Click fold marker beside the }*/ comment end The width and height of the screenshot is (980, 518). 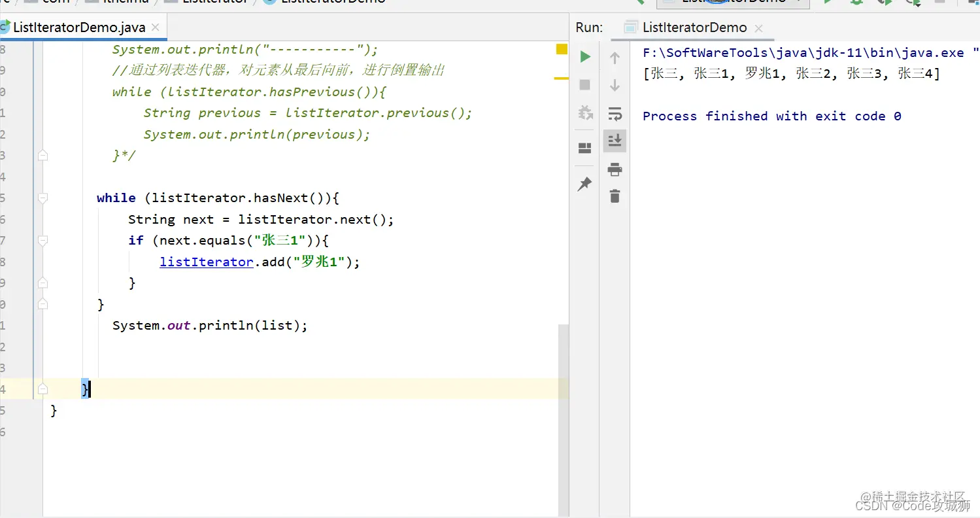coord(42,155)
